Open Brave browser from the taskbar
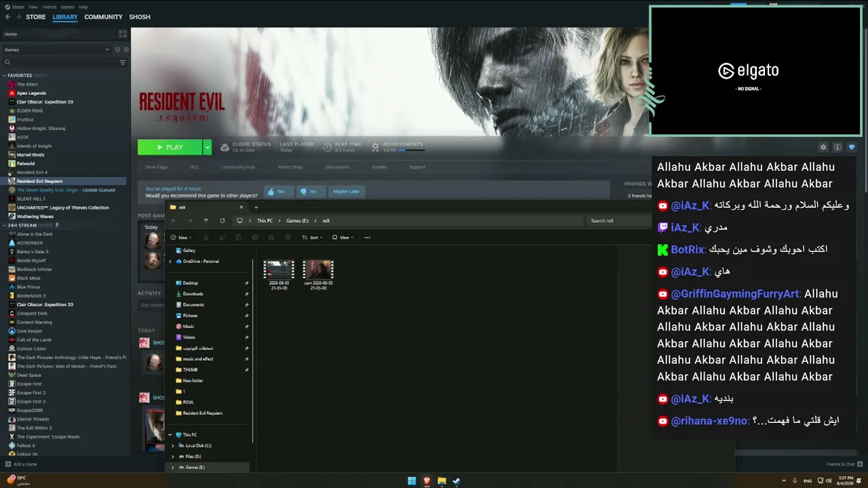868x488 pixels. pyautogui.click(x=427, y=481)
